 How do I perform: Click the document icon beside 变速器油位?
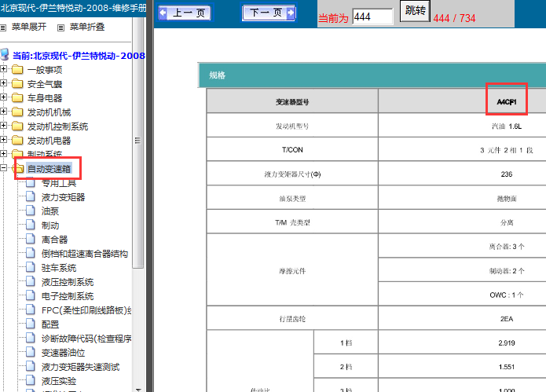click(x=31, y=352)
